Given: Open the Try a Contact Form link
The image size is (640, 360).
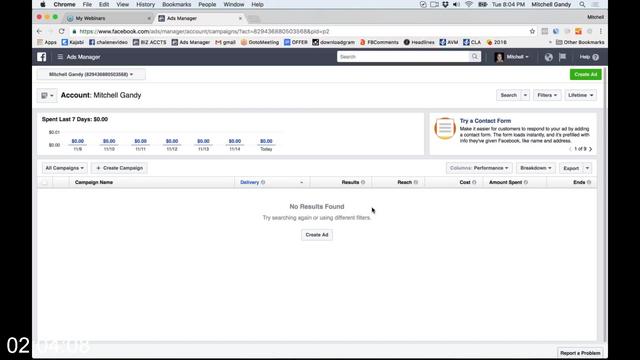Looking at the screenshot, I should (485, 121).
